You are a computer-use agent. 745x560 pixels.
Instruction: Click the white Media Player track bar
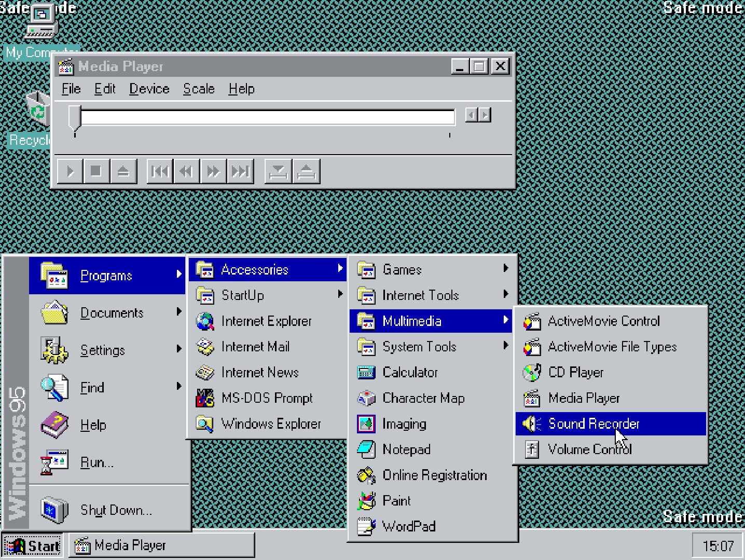pyautogui.click(x=268, y=117)
